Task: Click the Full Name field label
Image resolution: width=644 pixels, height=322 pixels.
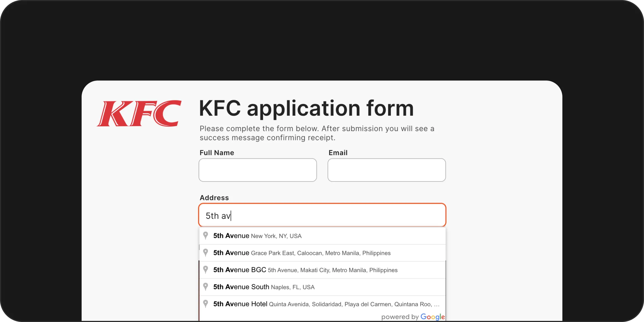Action: 217,153
